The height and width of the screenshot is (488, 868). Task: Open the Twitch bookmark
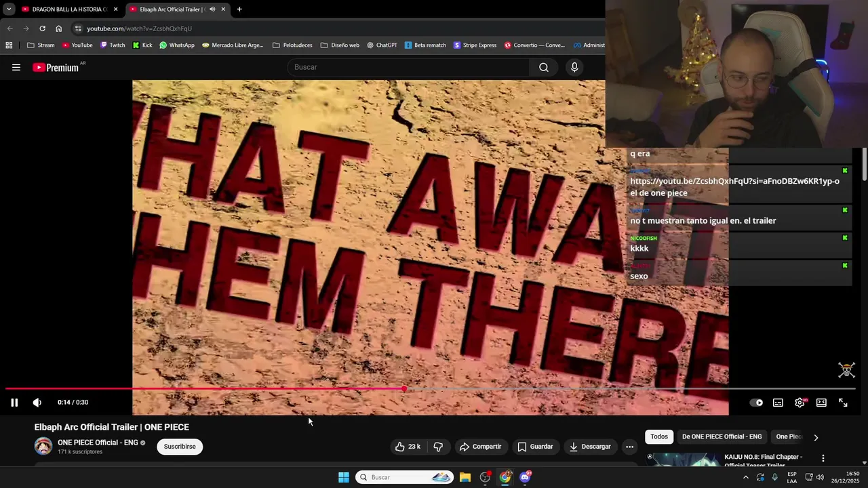pos(113,45)
